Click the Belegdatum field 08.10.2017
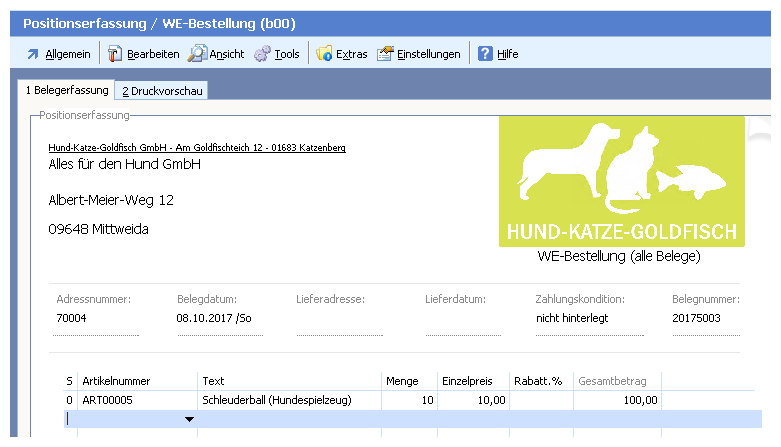The image size is (781, 447). pyautogui.click(x=213, y=318)
